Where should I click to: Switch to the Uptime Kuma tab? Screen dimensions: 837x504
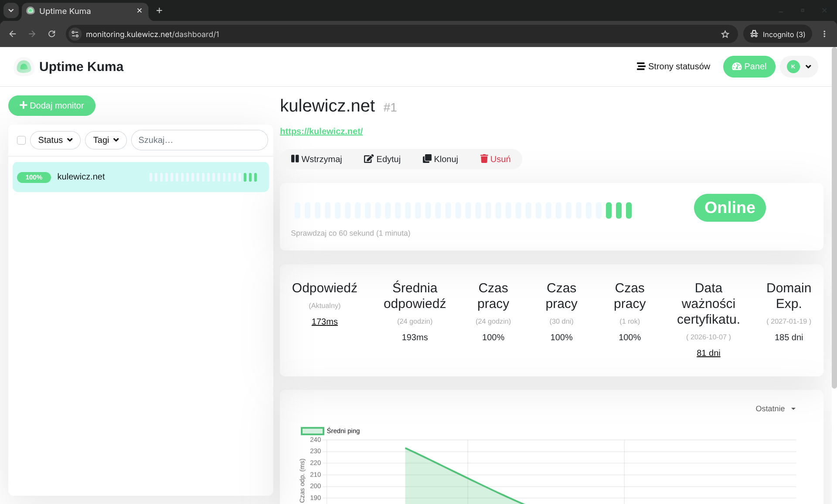click(85, 11)
